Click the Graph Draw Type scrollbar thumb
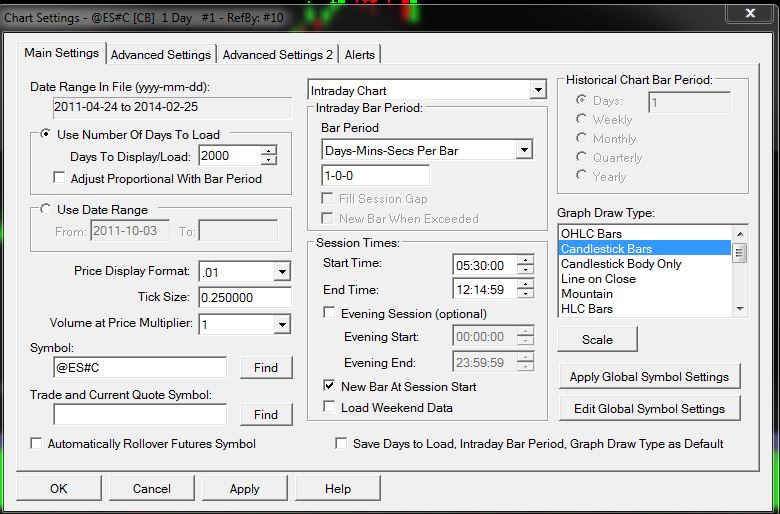 pos(740,253)
